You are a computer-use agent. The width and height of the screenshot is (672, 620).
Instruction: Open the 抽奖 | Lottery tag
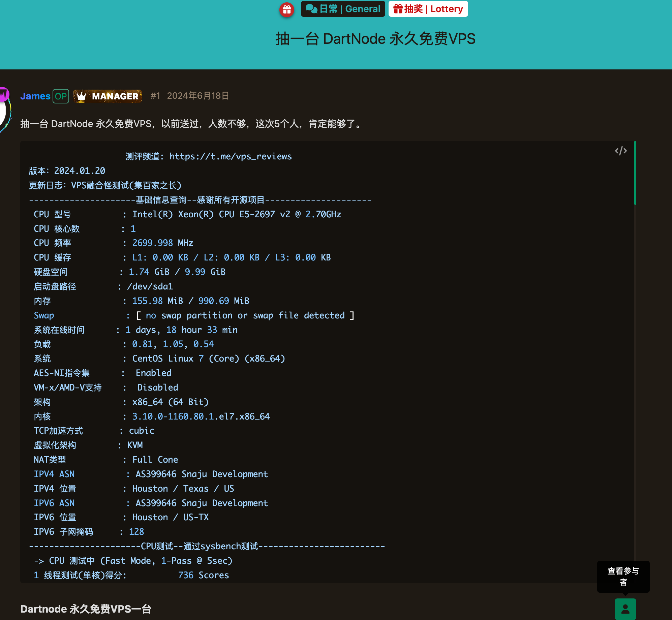pos(428,9)
